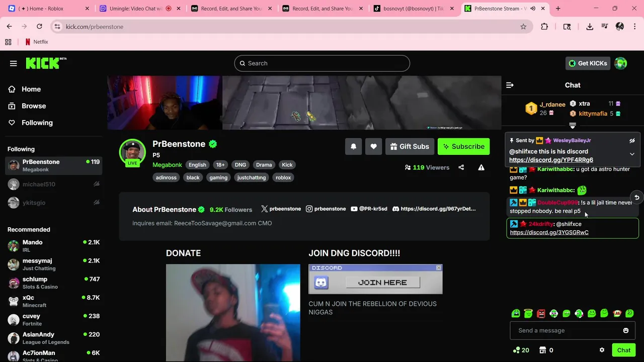Open PrBeenstone's X profile link

281,209
